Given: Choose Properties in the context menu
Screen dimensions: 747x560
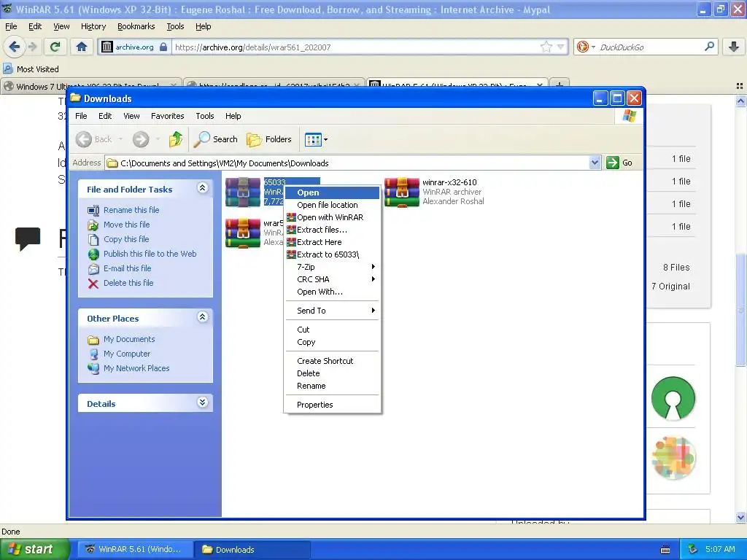Looking at the screenshot, I should [332, 405].
